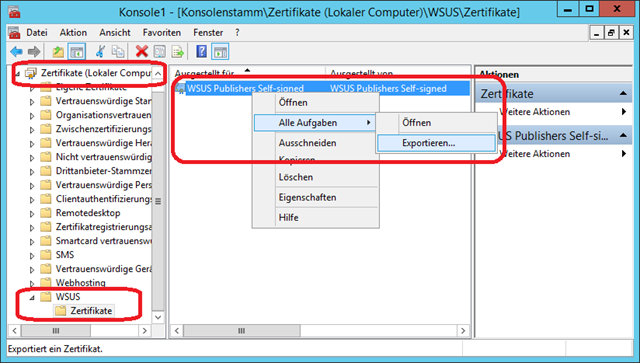Click the MMC icon beside Datei menu
The width and height of the screenshot is (640, 363).
(x=14, y=33)
